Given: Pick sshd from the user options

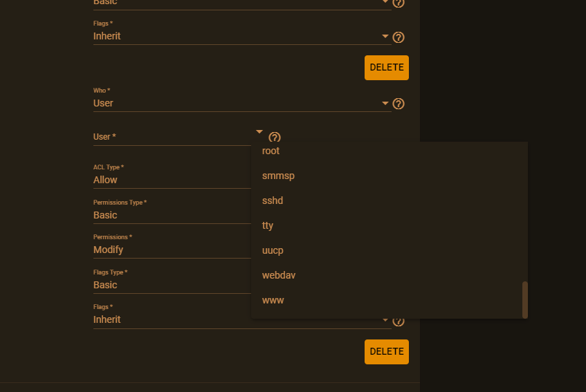Looking at the screenshot, I should pyautogui.click(x=273, y=200).
